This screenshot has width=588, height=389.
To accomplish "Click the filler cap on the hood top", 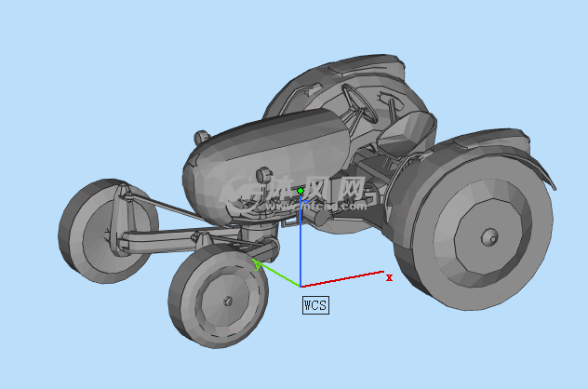I will pyautogui.click(x=202, y=137).
